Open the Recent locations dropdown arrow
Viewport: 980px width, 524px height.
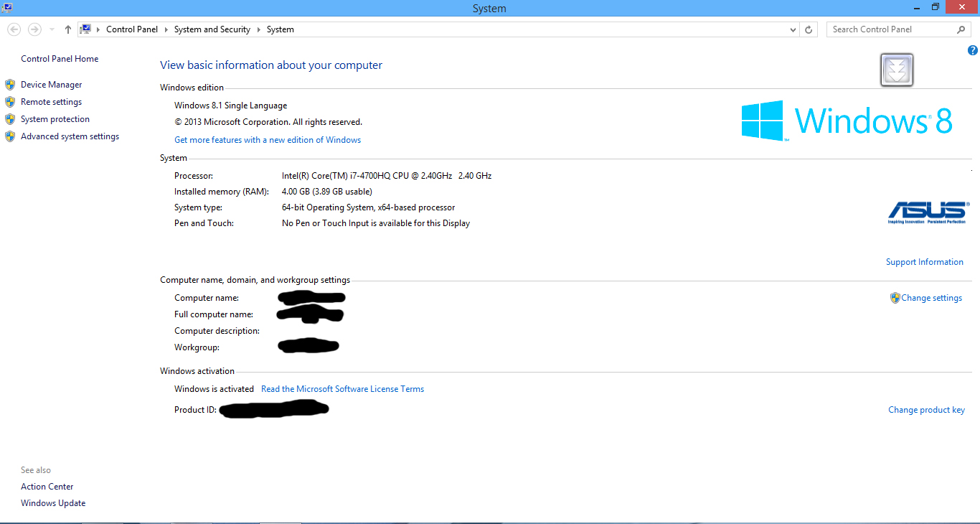(52, 29)
